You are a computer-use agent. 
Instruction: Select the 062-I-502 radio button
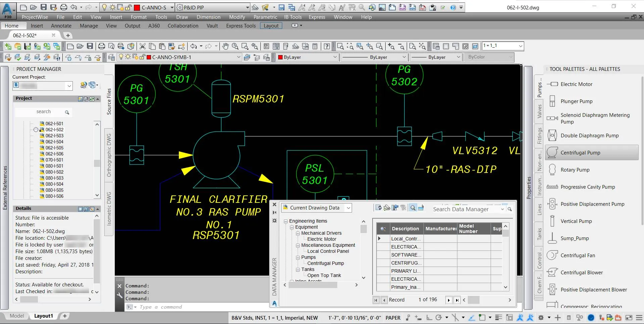click(x=36, y=130)
